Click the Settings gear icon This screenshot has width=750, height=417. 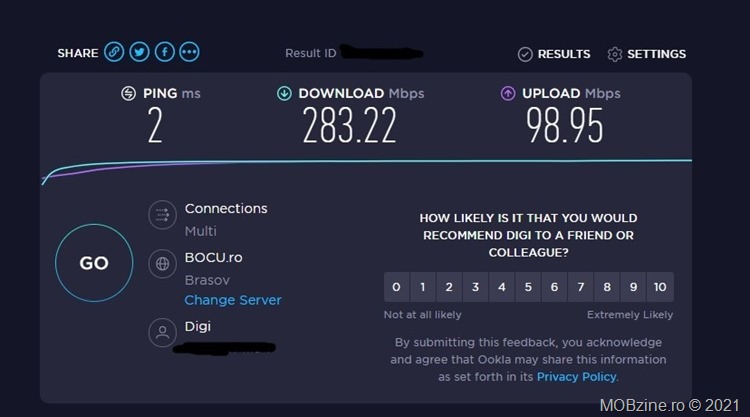click(615, 54)
